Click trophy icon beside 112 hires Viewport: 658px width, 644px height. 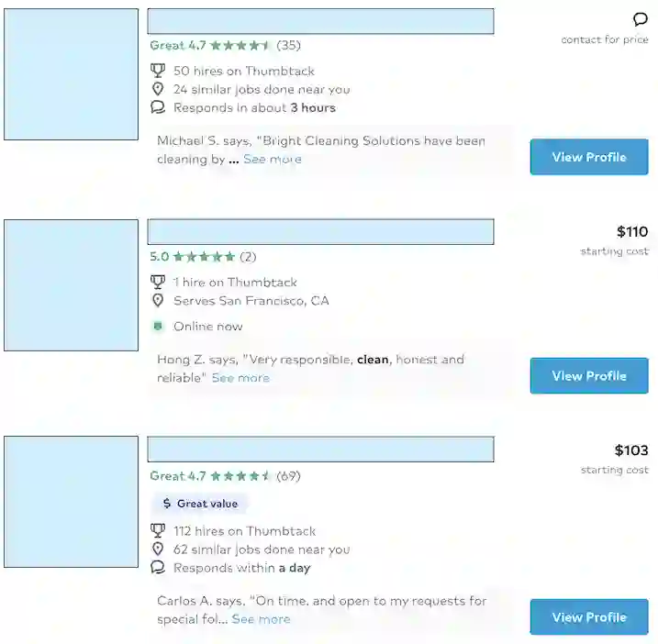point(158,531)
